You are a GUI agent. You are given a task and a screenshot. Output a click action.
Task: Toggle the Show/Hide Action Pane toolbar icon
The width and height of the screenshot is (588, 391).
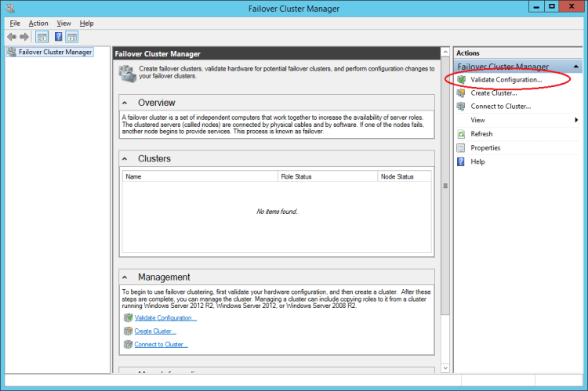point(71,37)
